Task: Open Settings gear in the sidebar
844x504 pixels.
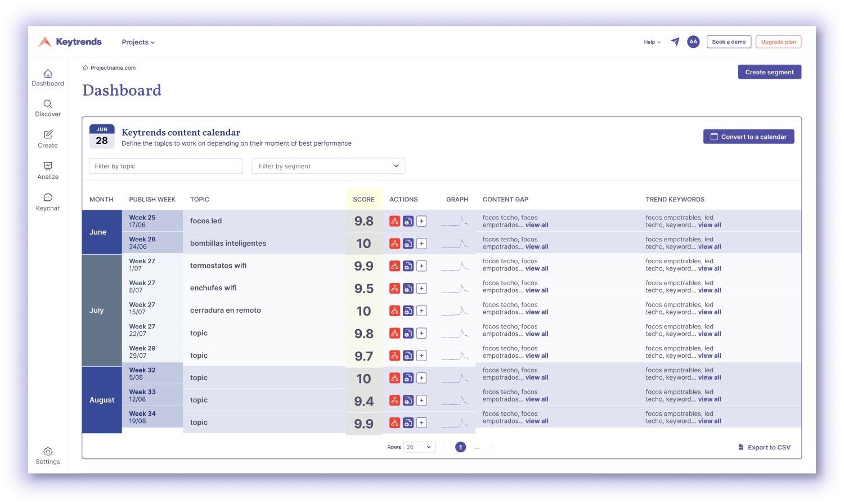Action: click(x=48, y=456)
